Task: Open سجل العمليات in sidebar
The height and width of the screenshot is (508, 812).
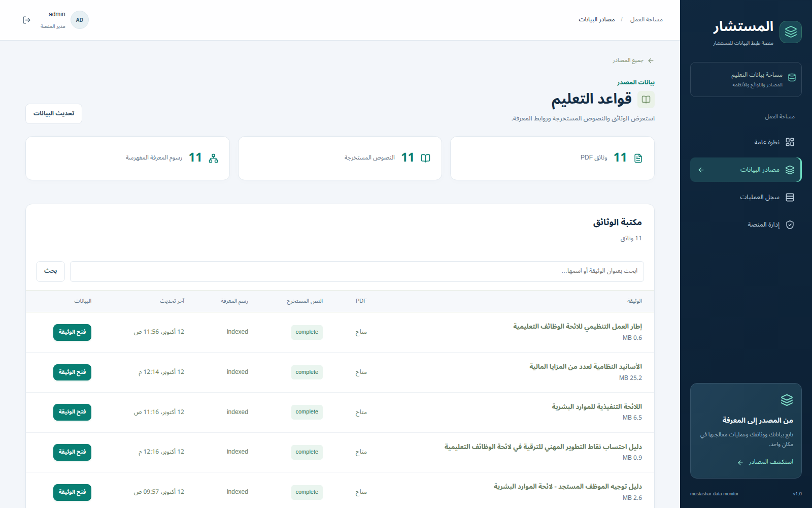Action: [x=746, y=197]
